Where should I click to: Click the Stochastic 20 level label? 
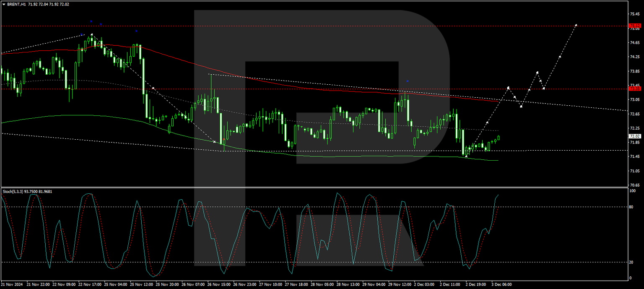[x=632, y=262]
